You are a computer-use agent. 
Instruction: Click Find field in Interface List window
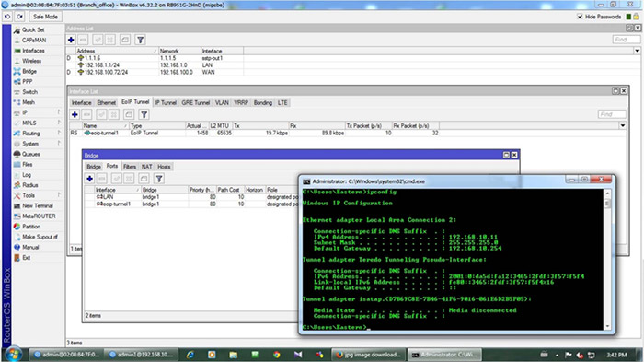tap(612, 114)
